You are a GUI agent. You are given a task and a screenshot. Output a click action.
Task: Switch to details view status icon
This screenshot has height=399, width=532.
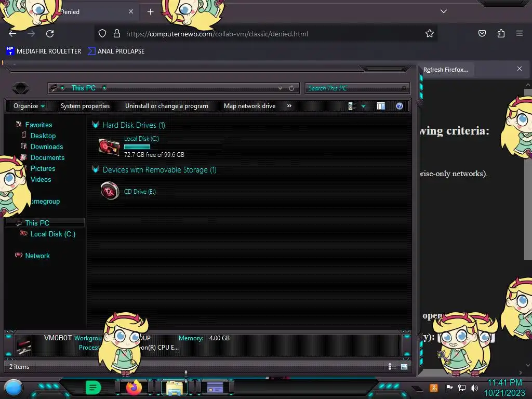[390, 366]
